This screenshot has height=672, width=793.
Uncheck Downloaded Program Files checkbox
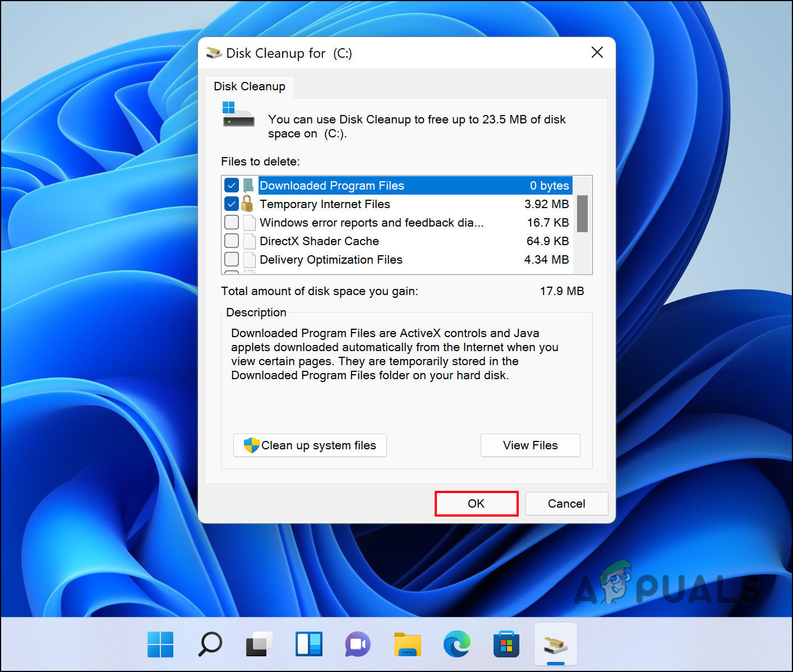tap(232, 186)
